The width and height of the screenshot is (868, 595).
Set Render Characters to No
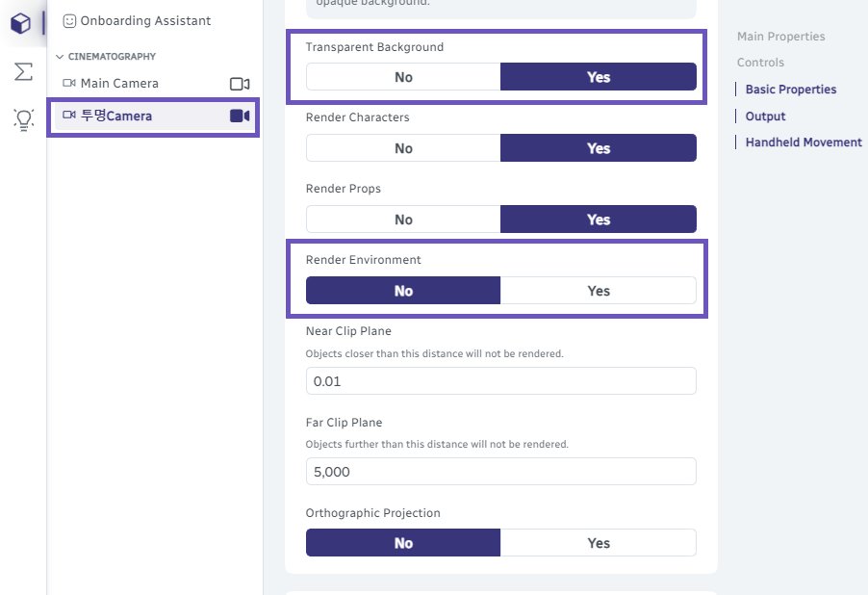[403, 148]
